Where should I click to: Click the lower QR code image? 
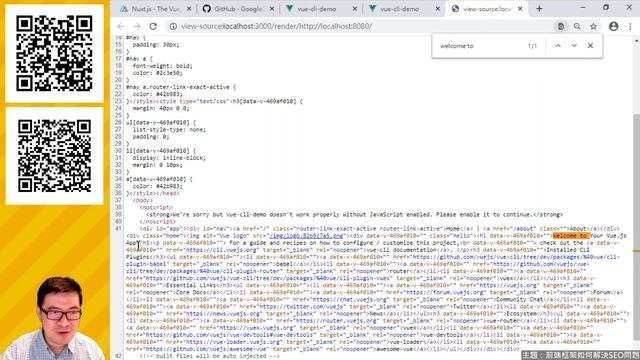54,156
